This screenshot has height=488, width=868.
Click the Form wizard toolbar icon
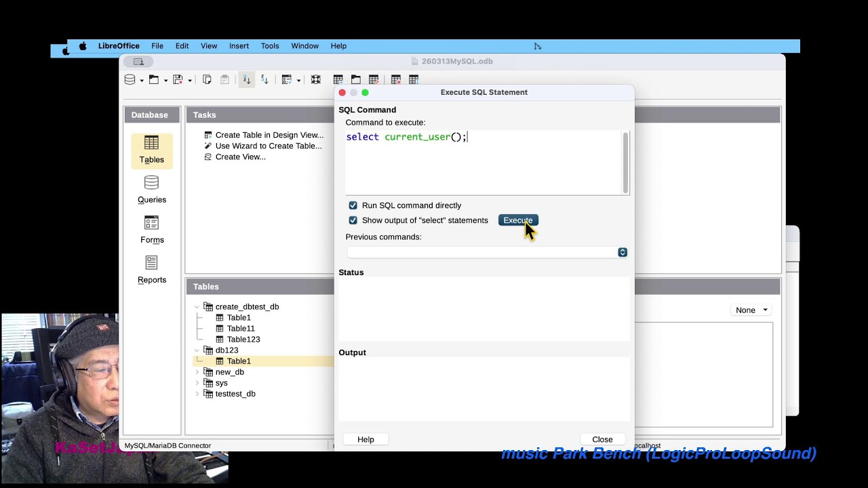[x=287, y=79]
